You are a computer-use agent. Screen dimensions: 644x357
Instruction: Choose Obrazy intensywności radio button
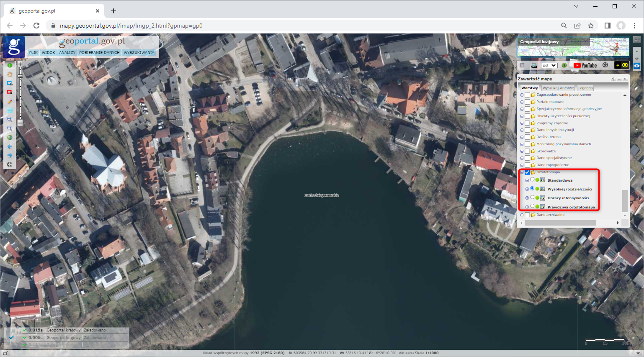[x=532, y=197]
